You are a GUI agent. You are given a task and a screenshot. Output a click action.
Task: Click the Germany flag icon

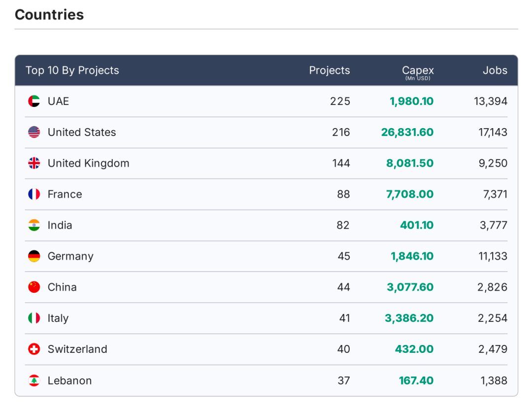(34, 256)
